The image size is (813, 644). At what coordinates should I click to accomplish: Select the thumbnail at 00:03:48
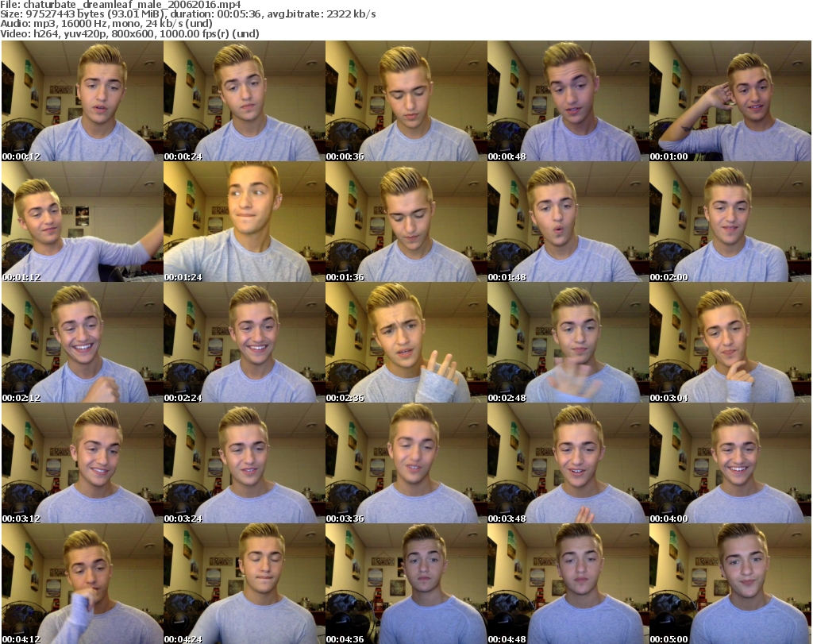click(x=568, y=464)
